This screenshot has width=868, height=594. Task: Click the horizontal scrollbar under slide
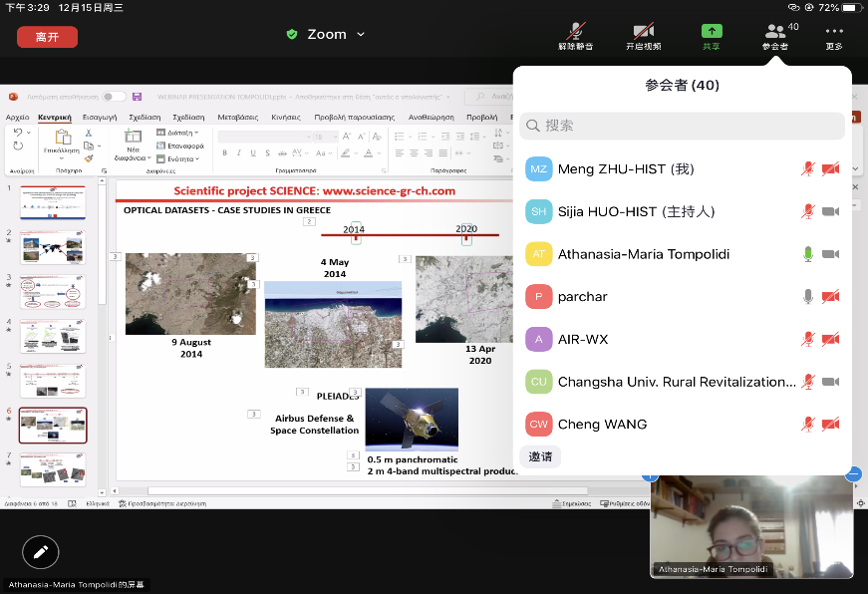coord(368,491)
